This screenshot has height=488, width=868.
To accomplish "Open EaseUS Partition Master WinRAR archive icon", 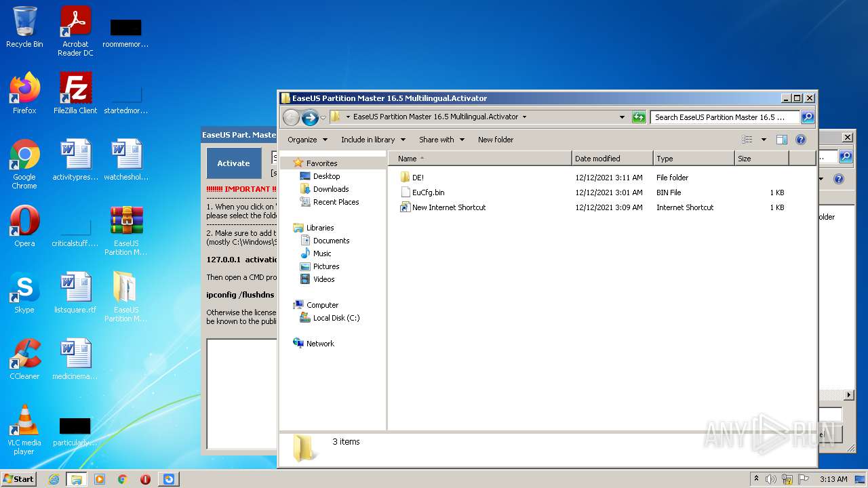I will [x=126, y=230].
